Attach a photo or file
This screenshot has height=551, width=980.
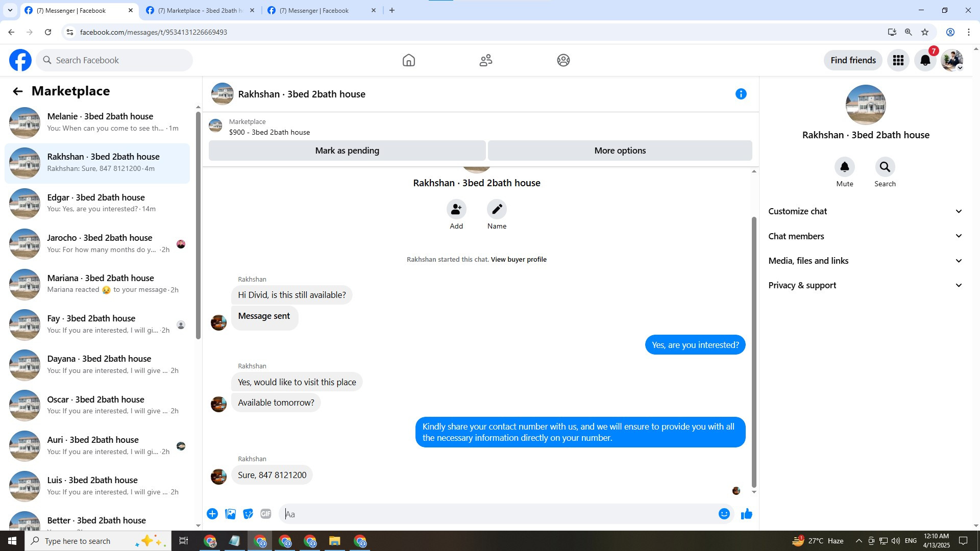click(x=231, y=514)
